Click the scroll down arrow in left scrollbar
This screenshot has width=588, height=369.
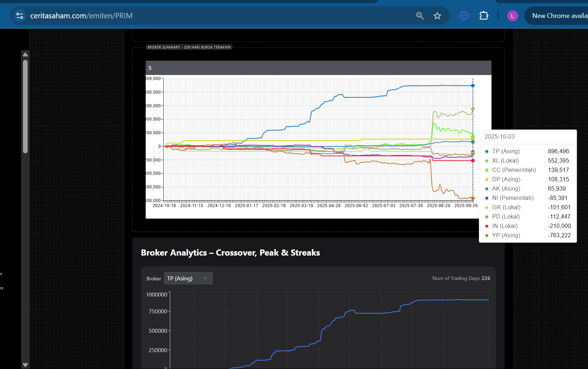click(25, 365)
